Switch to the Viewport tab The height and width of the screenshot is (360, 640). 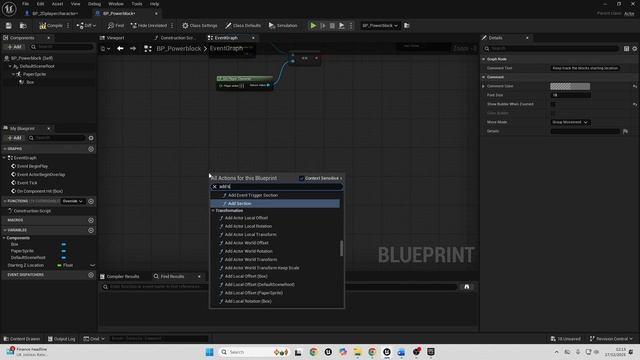click(x=115, y=38)
